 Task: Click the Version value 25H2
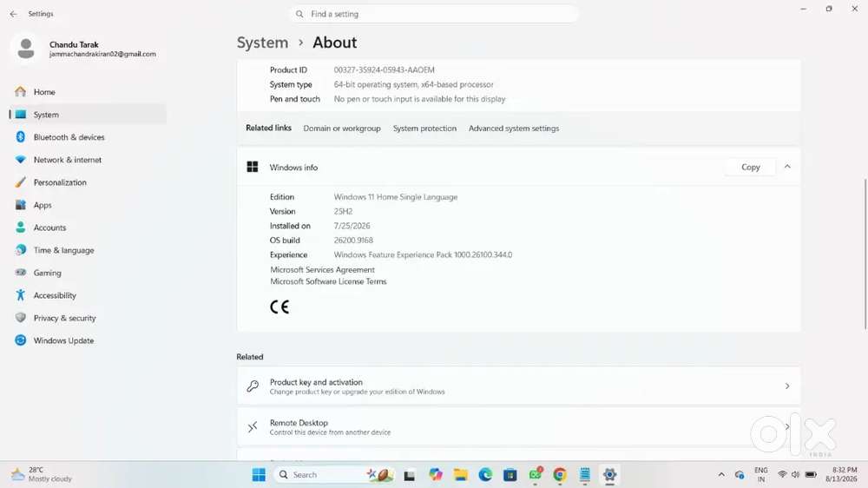click(x=343, y=212)
